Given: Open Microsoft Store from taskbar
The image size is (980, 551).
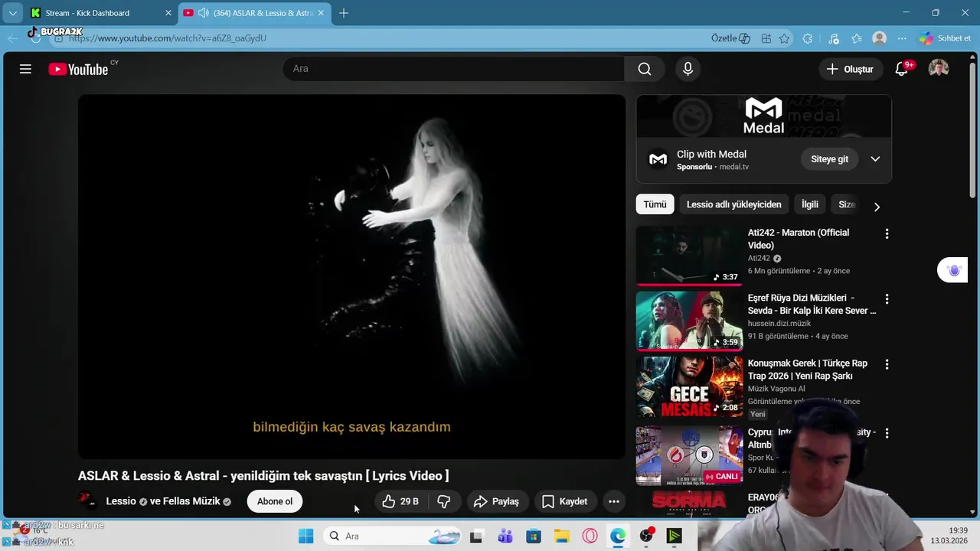Looking at the screenshot, I should [533, 536].
